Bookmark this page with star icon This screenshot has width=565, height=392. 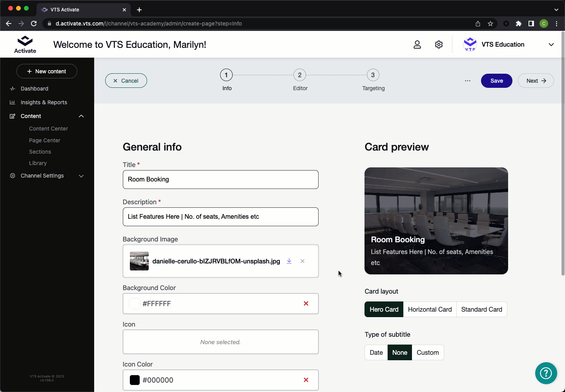[x=490, y=24]
